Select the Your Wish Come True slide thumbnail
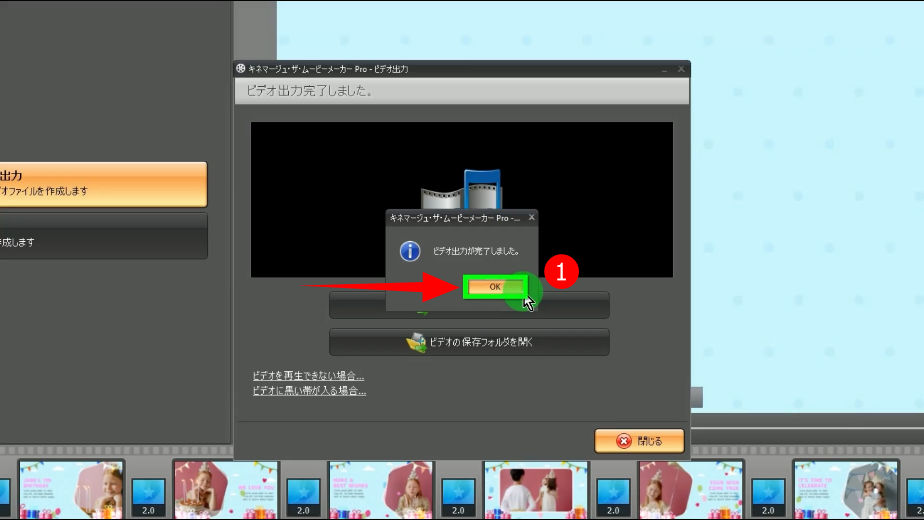Image resolution: width=924 pixels, height=520 pixels. point(691,490)
